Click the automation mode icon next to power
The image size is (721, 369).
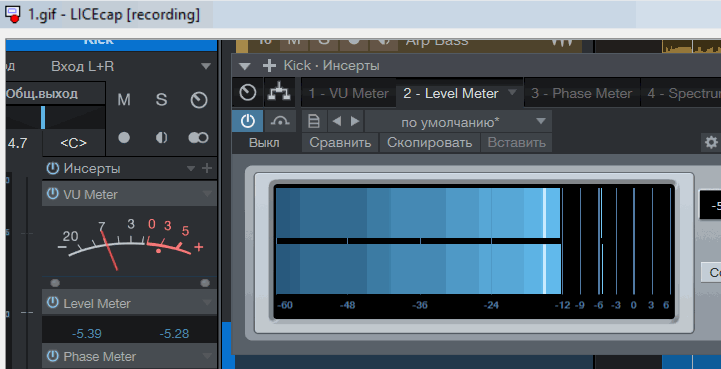click(x=280, y=121)
